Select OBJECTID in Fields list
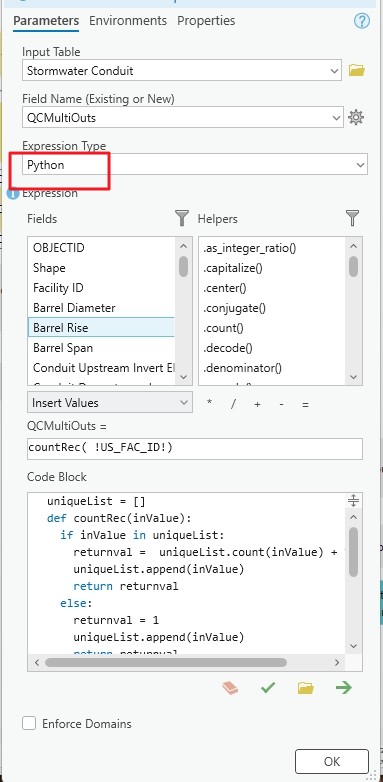Screen dimensions: 383x782 (102, 248)
